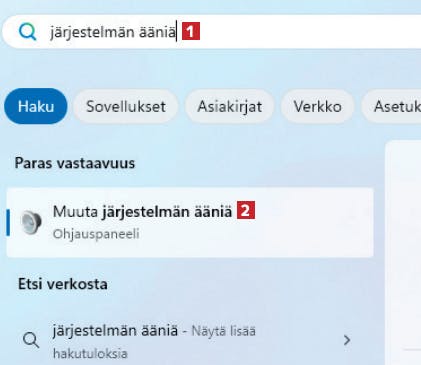Select the partially visible Asetukset tab
421x365 pixels.
392,107
